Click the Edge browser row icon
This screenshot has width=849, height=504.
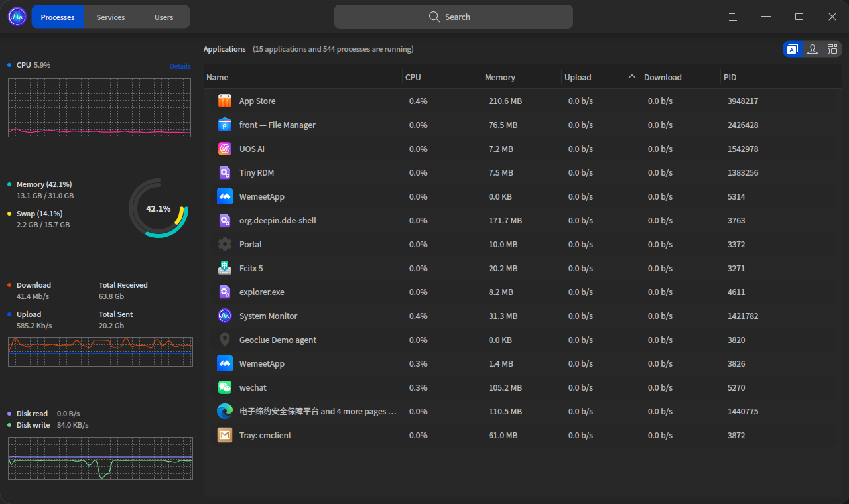(x=225, y=411)
